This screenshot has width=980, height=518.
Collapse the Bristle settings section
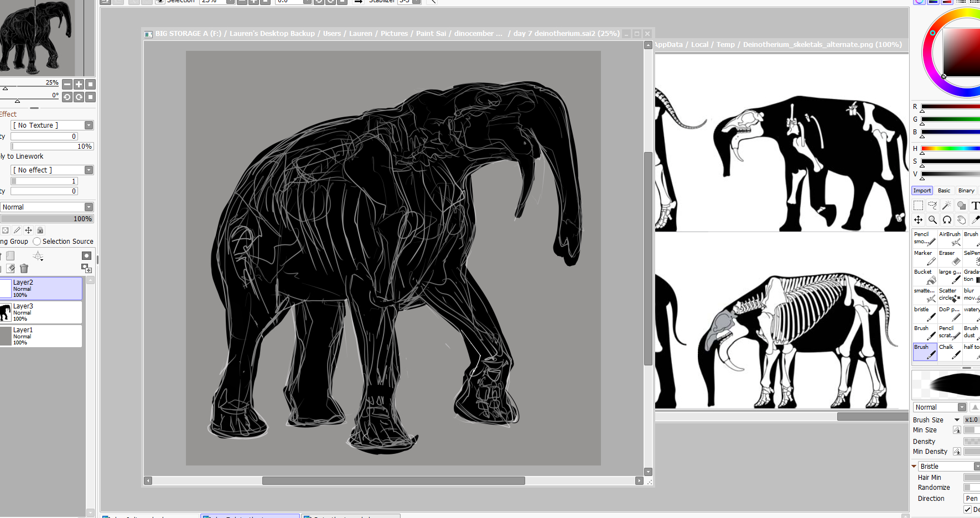click(x=914, y=467)
